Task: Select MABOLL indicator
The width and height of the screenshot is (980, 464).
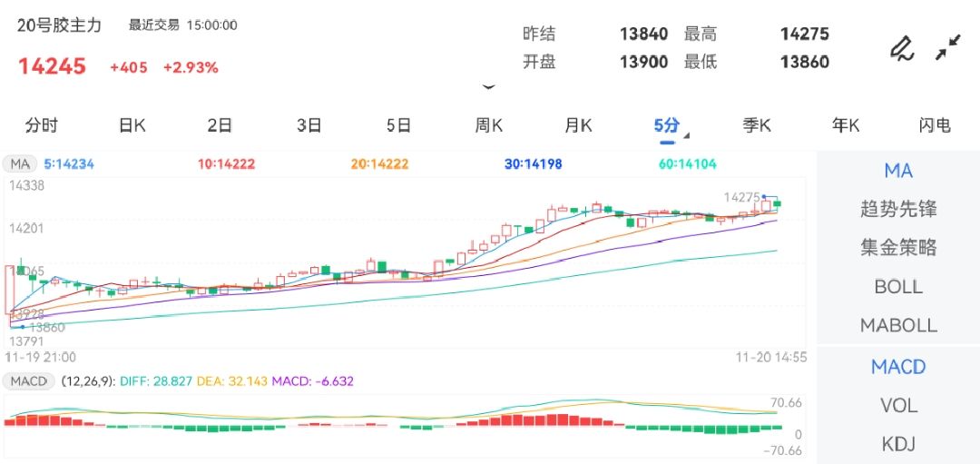Action: click(x=898, y=326)
